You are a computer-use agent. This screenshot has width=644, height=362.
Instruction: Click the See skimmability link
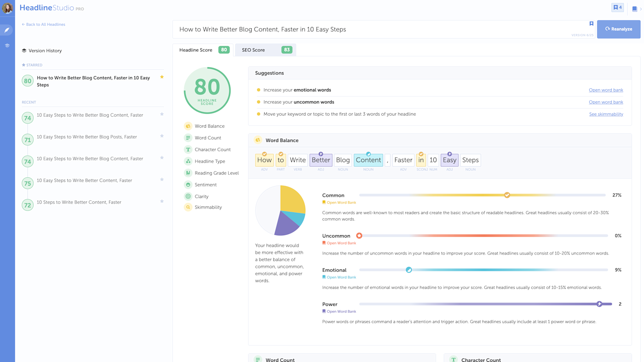606,114
